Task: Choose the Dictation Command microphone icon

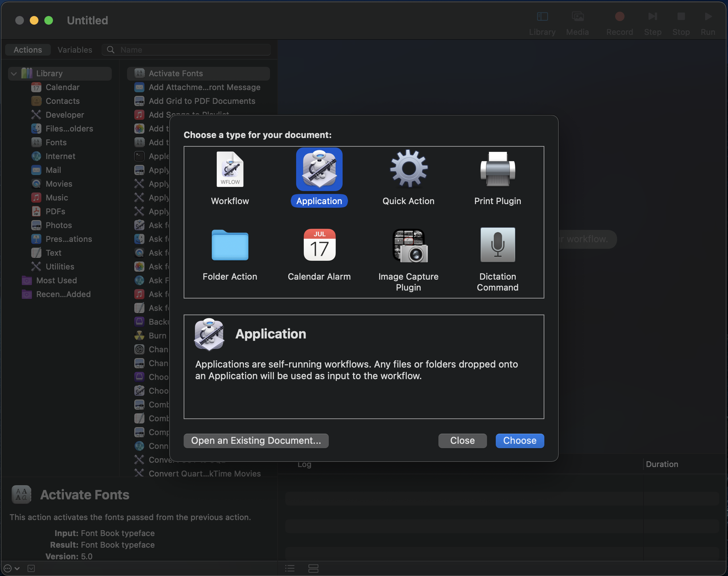Action: (498, 245)
